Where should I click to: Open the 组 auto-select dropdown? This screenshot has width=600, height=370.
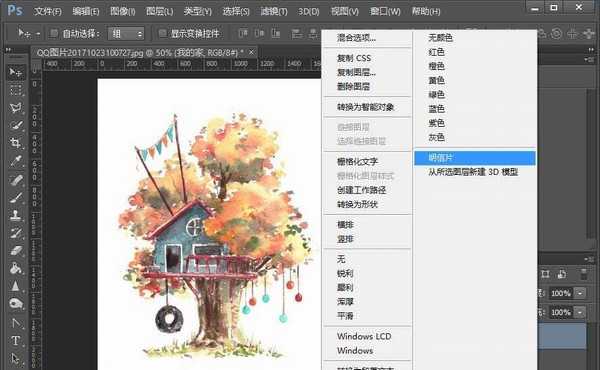pos(126,34)
